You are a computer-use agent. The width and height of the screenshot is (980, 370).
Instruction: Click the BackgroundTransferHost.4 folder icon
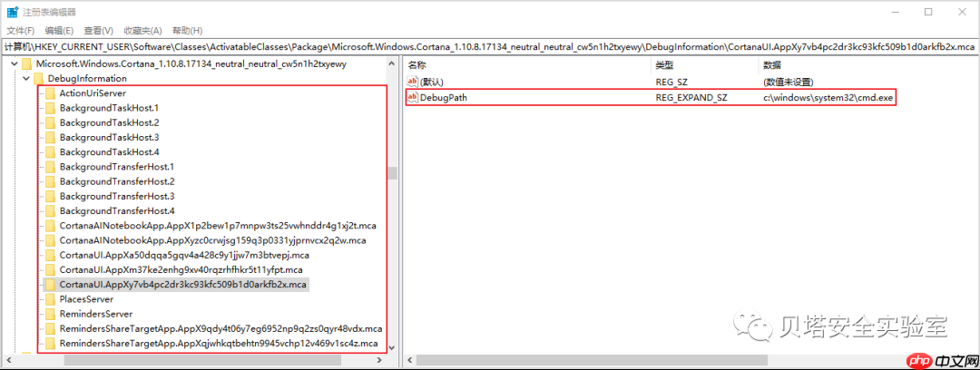click(x=50, y=210)
